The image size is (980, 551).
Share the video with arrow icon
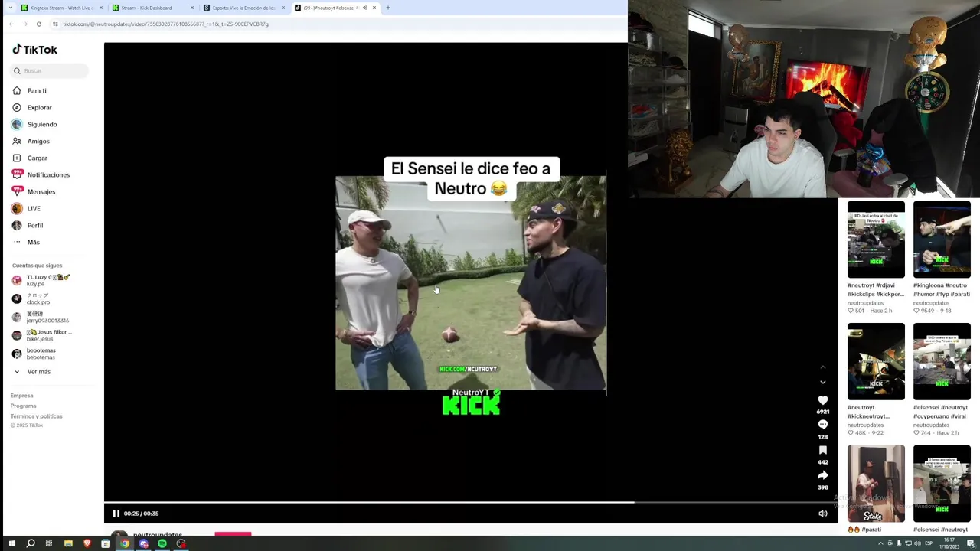tap(823, 475)
